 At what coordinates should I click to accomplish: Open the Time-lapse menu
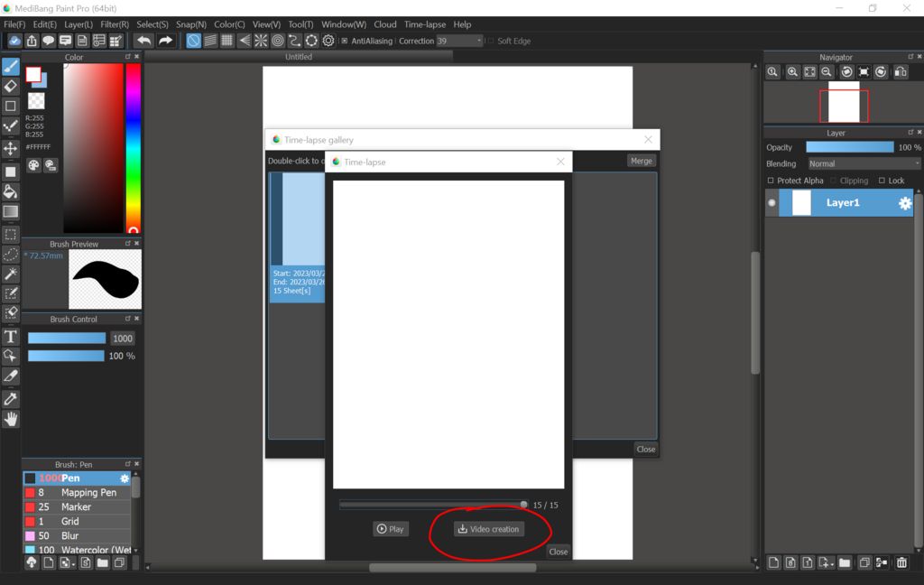[x=425, y=24]
